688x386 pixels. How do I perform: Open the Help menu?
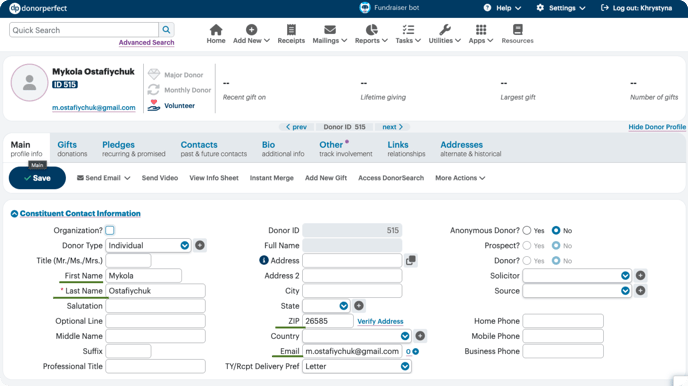pyautogui.click(x=502, y=8)
